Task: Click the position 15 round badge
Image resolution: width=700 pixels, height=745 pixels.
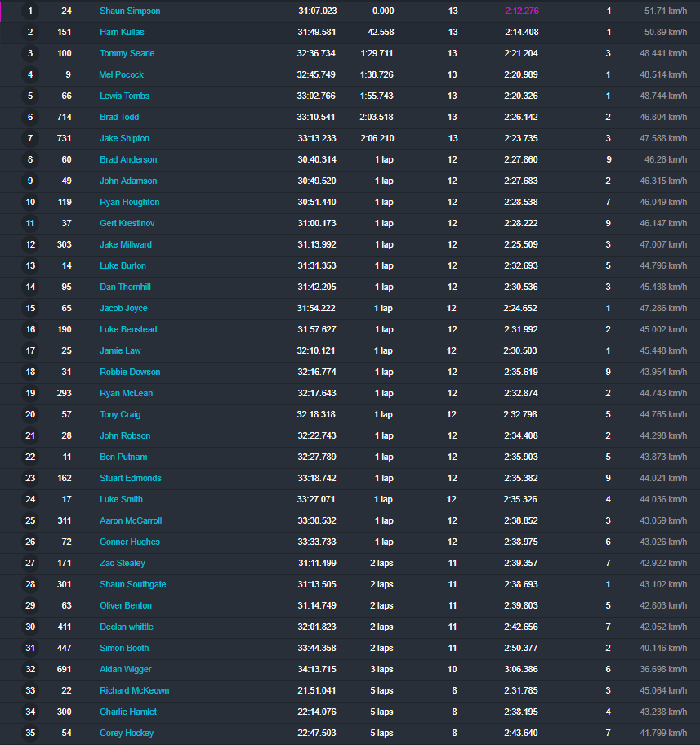Action: (x=30, y=309)
